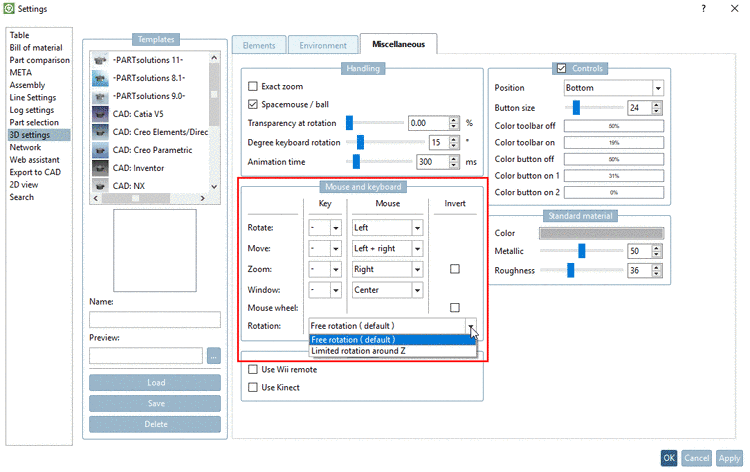
Task: Click the Apply button
Action: coord(729,458)
